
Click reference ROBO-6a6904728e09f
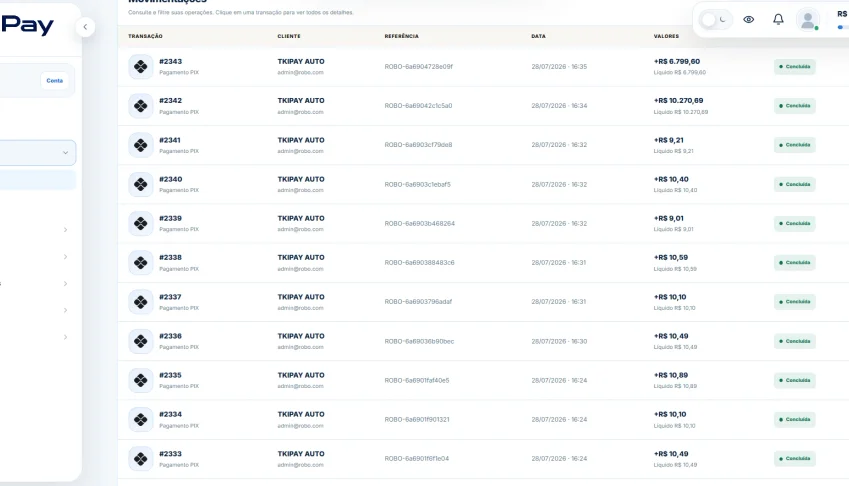[x=419, y=67]
